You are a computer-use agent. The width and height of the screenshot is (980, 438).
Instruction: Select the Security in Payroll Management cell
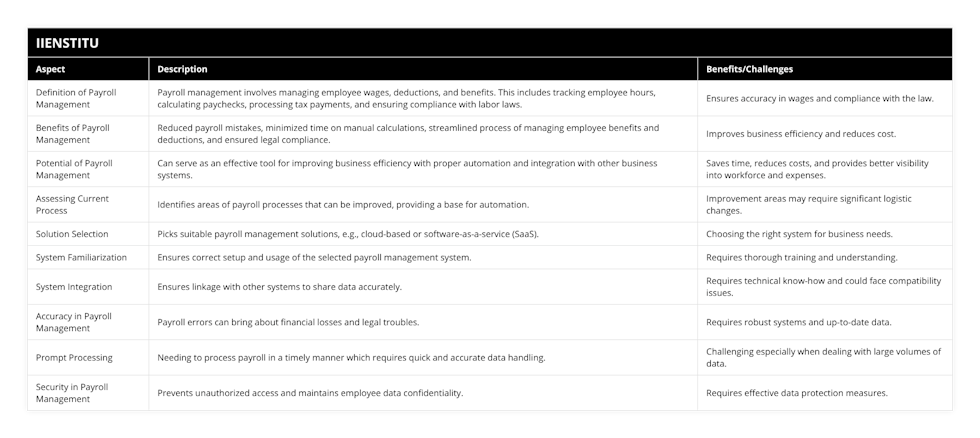coord(88,393)
